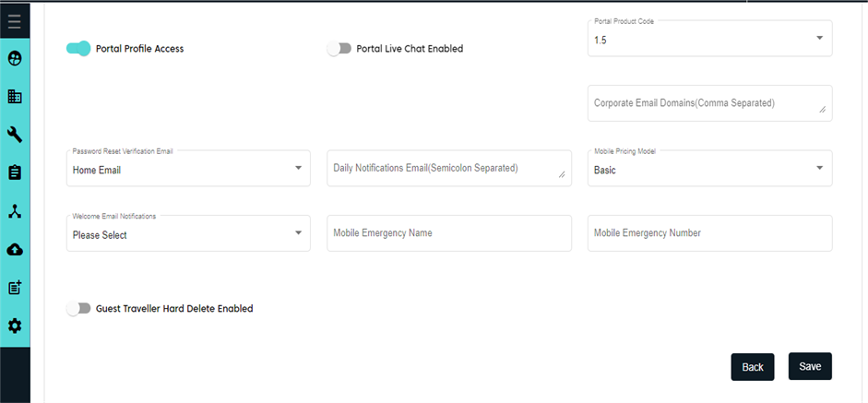The height and width of the screenshot is (403, 868).
Task: Open the clipboard reports sidebar icon
Action: coord(15,172)
